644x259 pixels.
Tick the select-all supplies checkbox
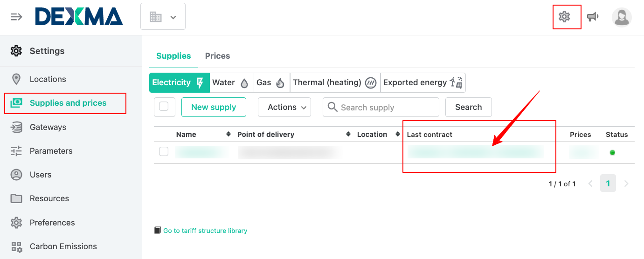pyautogui.click(x=164, y=107)
